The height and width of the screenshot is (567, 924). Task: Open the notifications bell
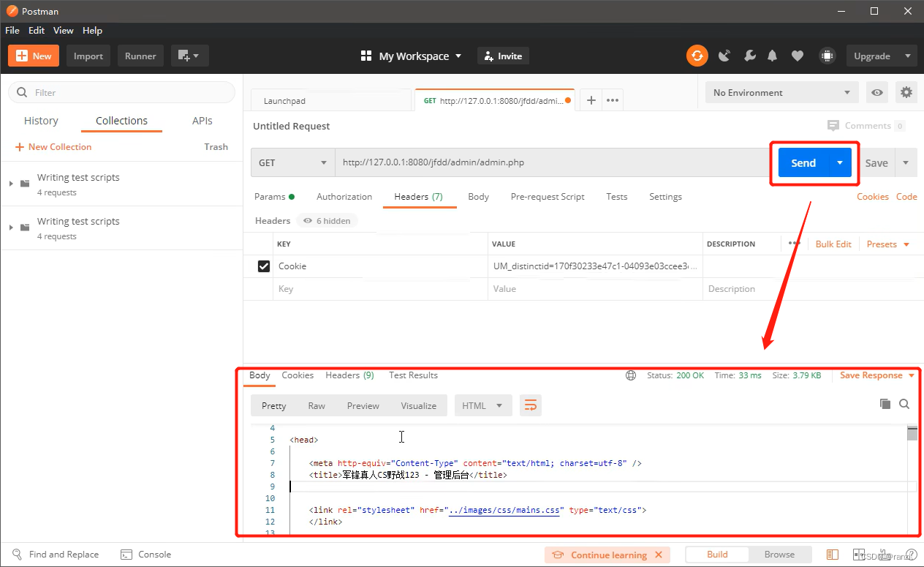(773, 56)
